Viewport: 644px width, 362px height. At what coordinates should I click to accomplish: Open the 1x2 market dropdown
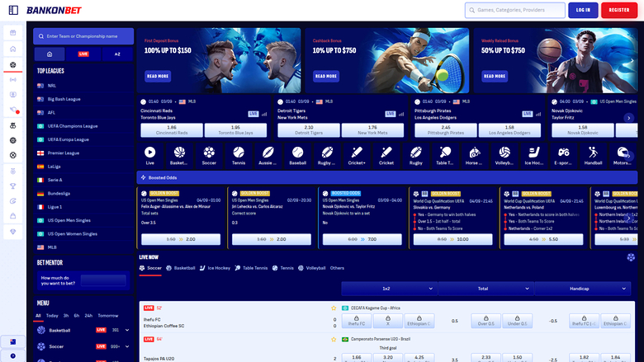tap(389, 289)
